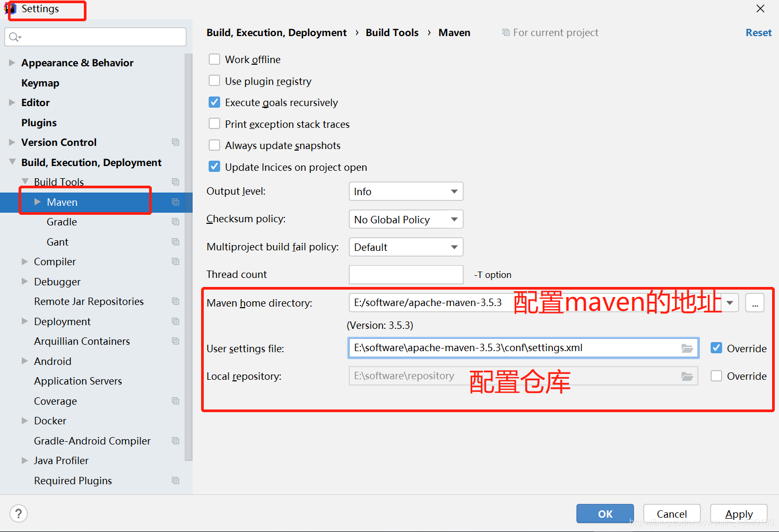Enable the Work offline checkbox

tap(214, 59)
